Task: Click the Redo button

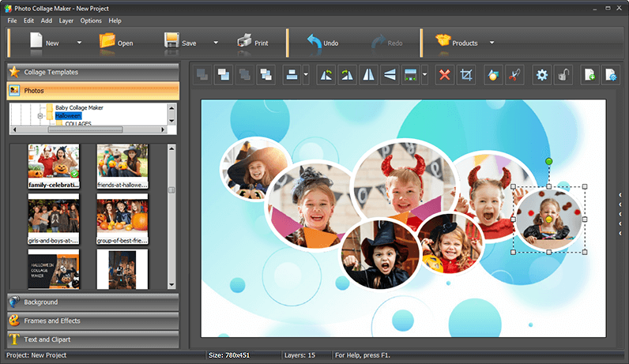Action: tap(387, 42)
